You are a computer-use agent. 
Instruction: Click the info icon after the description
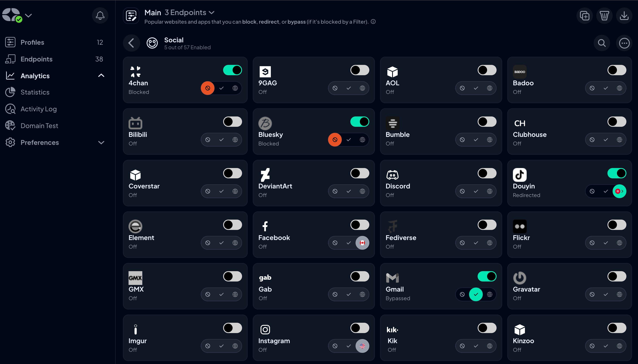pos(373,22)
